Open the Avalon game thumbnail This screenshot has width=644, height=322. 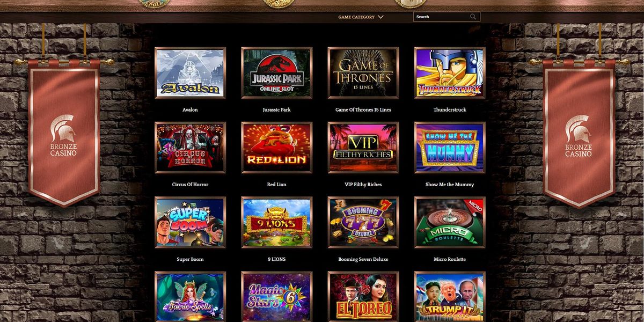pyautogui.click(x=190, y=73)
